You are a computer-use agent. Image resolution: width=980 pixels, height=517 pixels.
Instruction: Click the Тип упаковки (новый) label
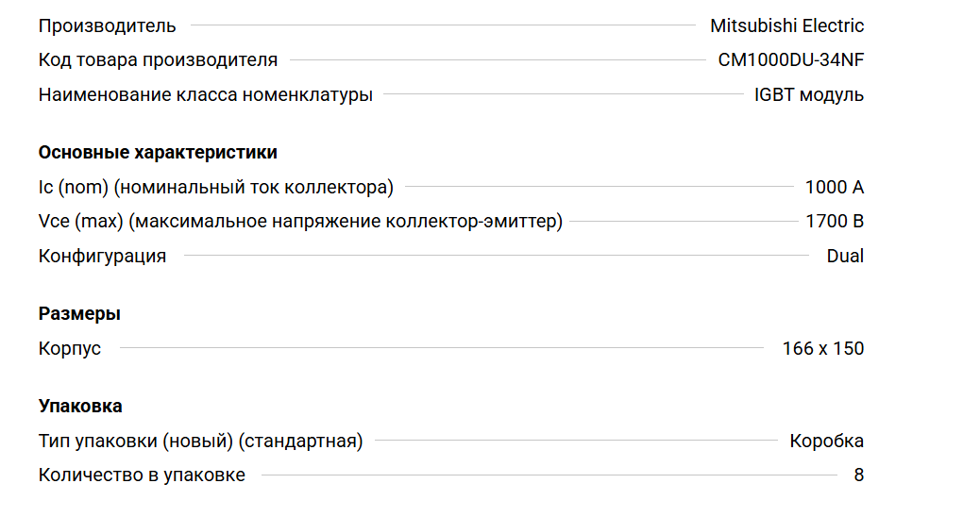point(200,442)
